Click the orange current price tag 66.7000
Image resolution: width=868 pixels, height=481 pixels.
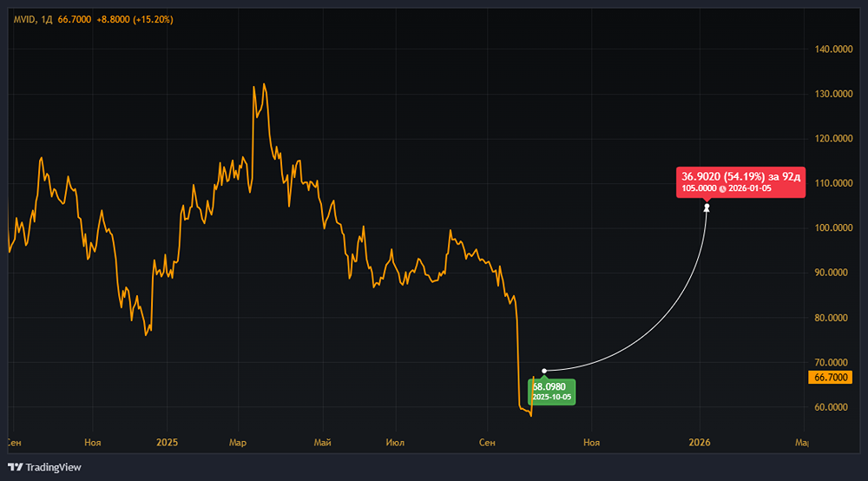[831, 378]
